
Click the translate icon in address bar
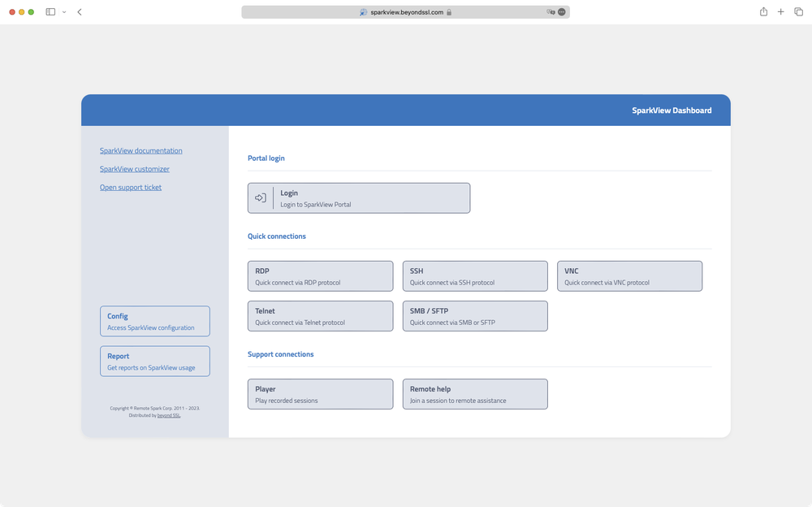[x=551, y=12]
